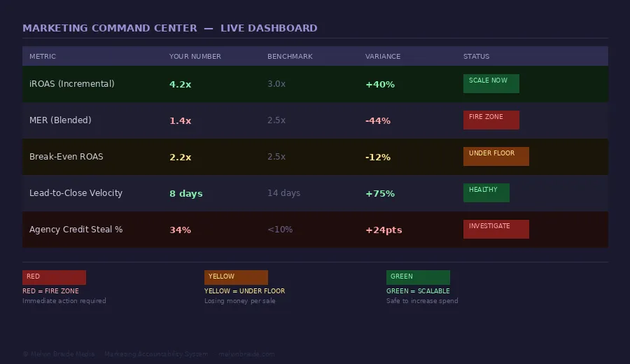Click the RED legend swatch
630x364 pixels.
click(54, 277)
